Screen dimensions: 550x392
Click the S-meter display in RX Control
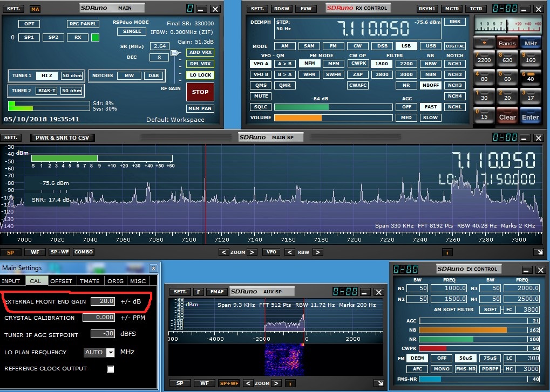[x=507, y=25]
